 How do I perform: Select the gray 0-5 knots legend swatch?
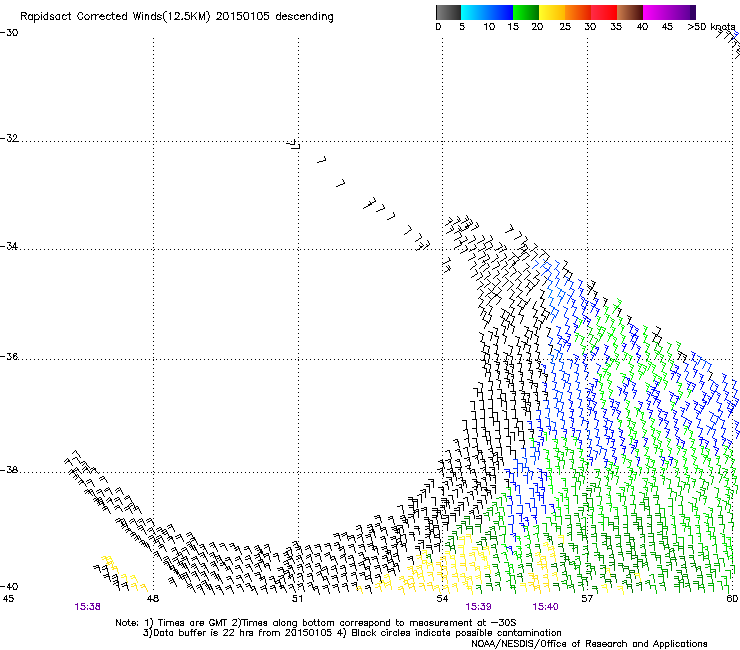coord(448,12)
